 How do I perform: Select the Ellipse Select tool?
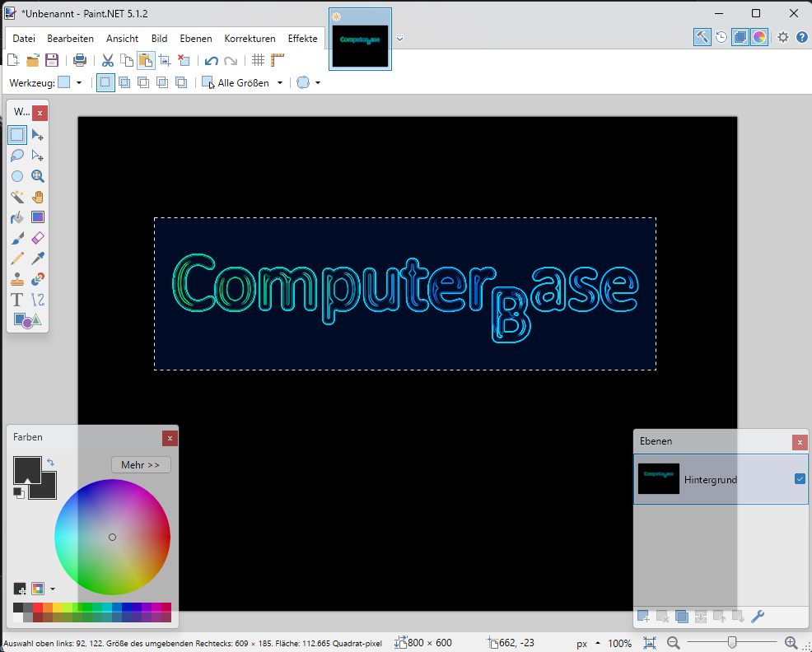pos(17,176)
